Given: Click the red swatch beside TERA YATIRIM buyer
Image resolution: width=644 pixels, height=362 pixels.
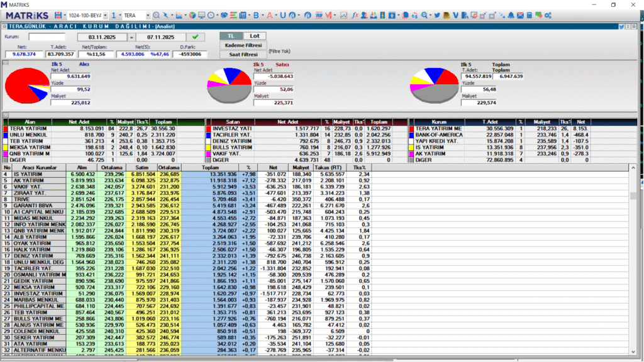Looking at the screenshot, I should tap(5, 128).
